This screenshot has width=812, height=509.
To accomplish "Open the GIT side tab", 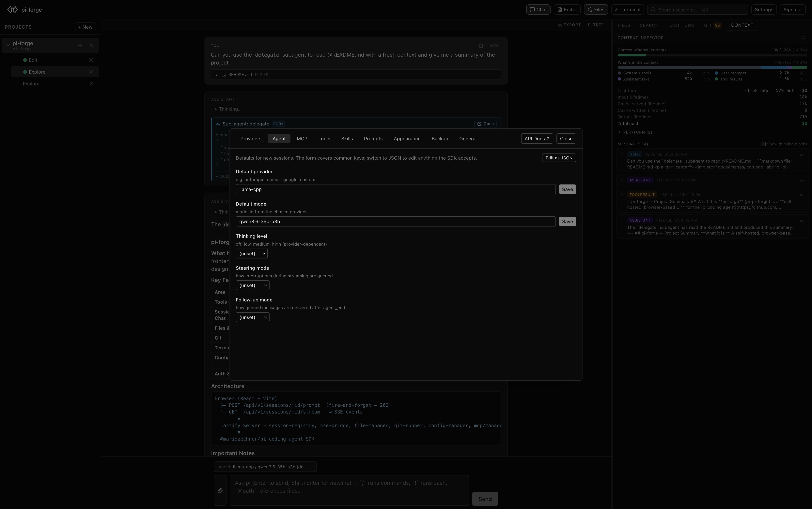I will (712, 25).
